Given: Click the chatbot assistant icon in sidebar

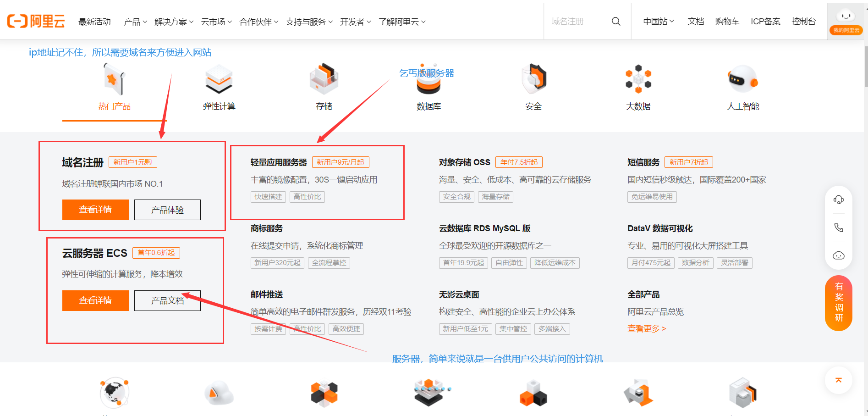Looking at the screenshot, I should coord(839,255).
